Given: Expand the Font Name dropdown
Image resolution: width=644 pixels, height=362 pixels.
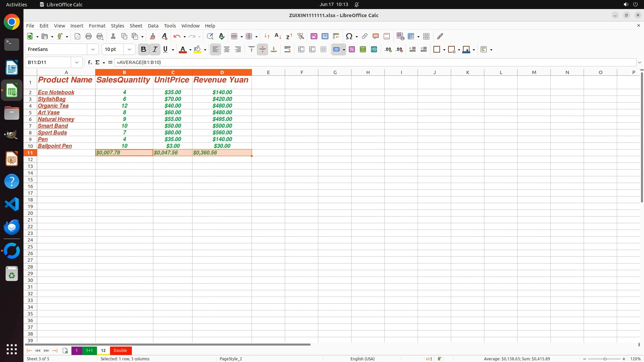Looking at the screenshot, I should [93, 49].
